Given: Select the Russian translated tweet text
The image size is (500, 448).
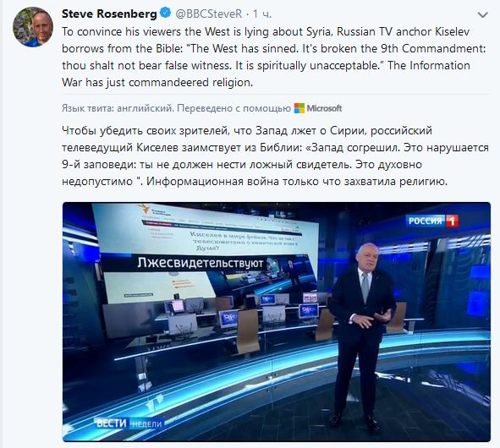Looking at the screenshot, I should (x=275, y=156).
